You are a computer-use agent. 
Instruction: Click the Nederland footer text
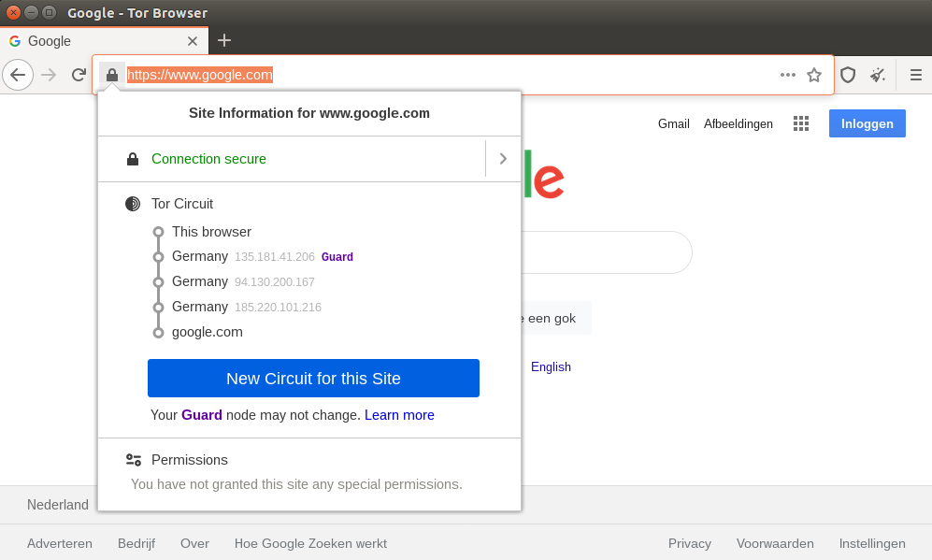58,505
